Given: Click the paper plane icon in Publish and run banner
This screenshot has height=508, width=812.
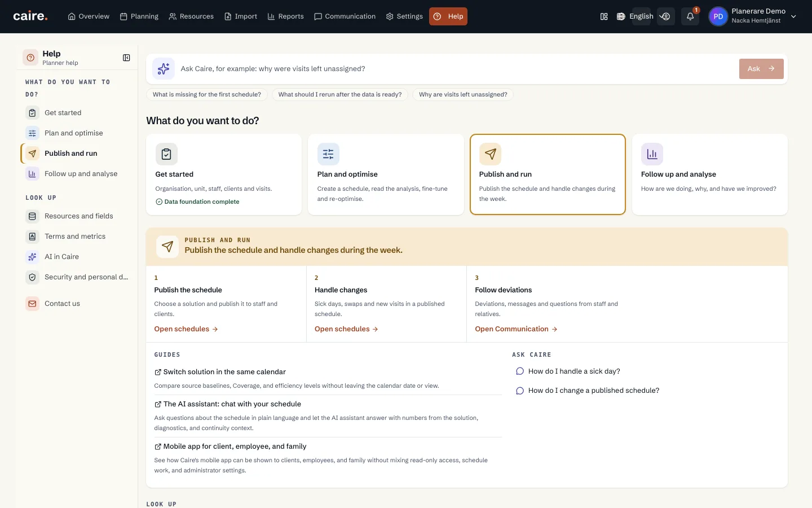Looking at the screenshot, I should (x=167, y=247).
